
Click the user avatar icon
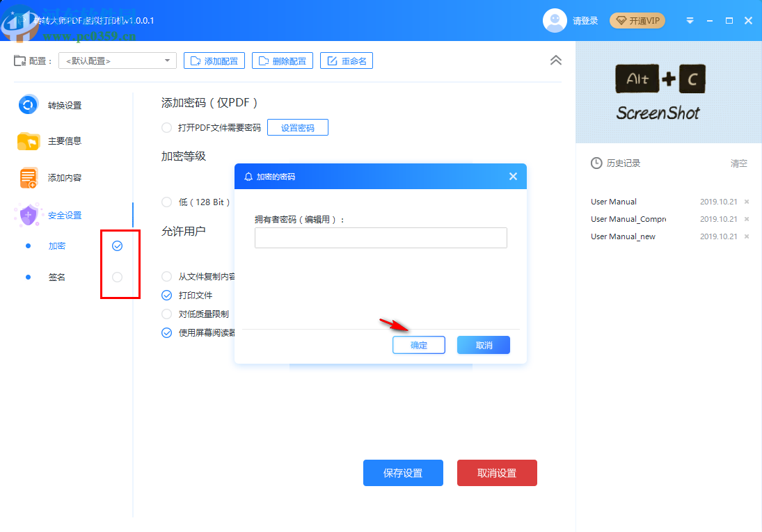pos(555,20)
